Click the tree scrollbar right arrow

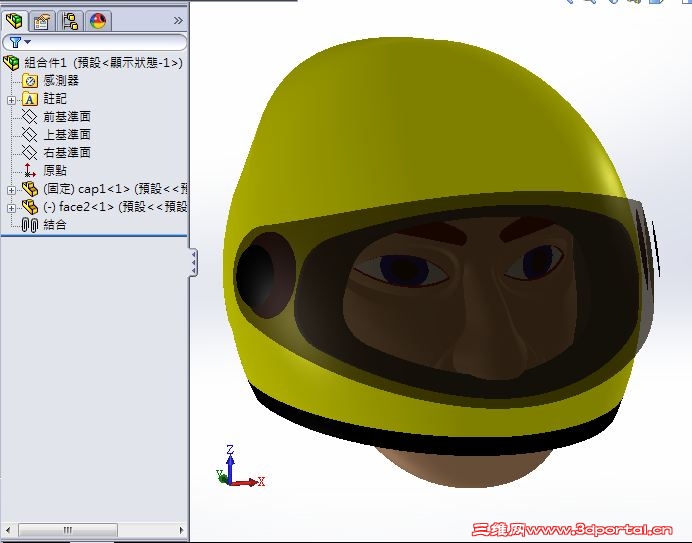[x=181, y=529]
